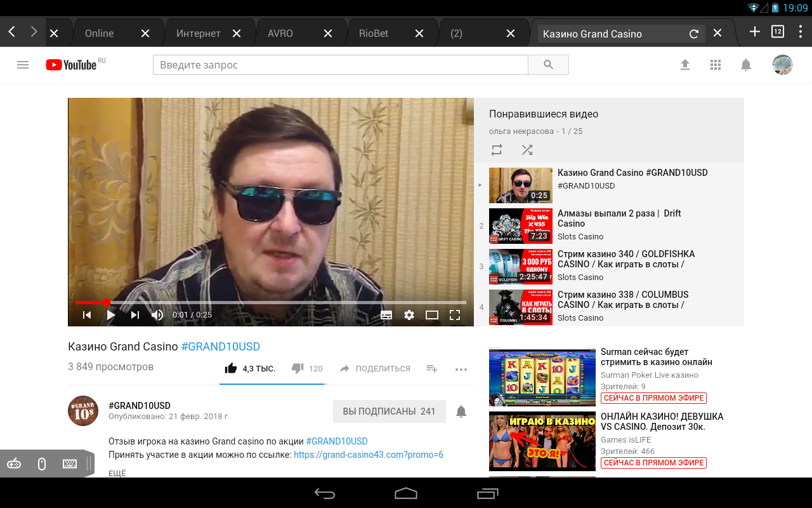The image size is (812, 508).
Task: Open the tab count switcher
Action: click(x=778, y=32)
